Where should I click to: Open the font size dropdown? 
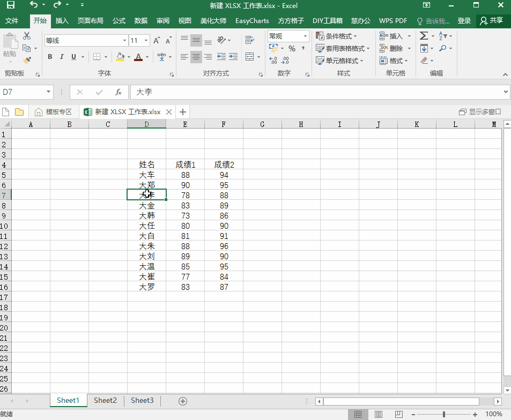[146, 40]
